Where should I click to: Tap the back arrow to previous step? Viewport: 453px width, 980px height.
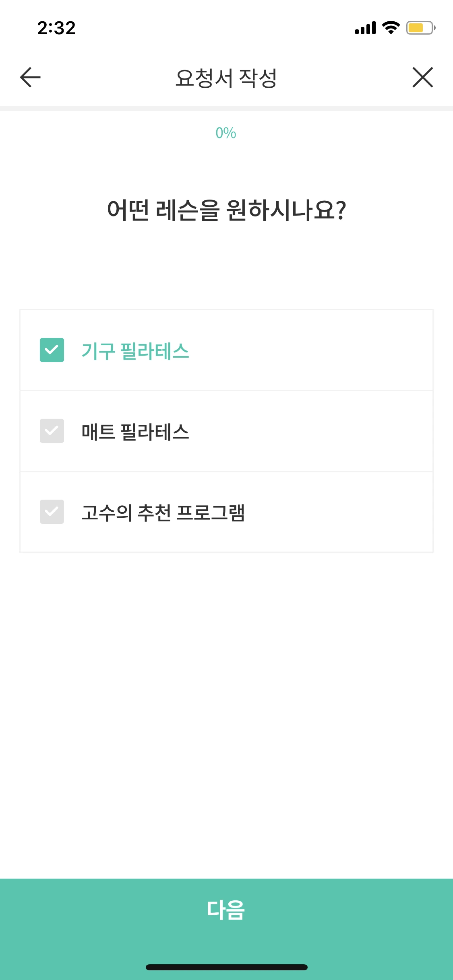coord(29,78)
